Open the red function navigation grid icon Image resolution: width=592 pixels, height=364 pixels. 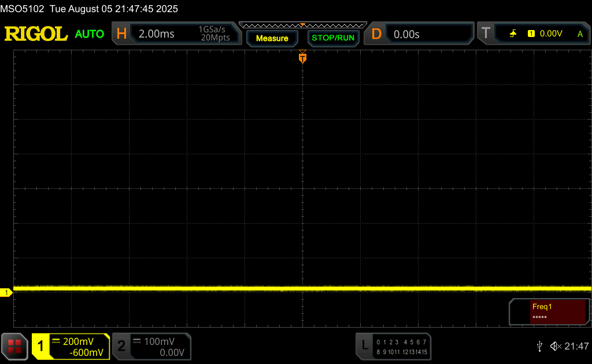[14, 346]
